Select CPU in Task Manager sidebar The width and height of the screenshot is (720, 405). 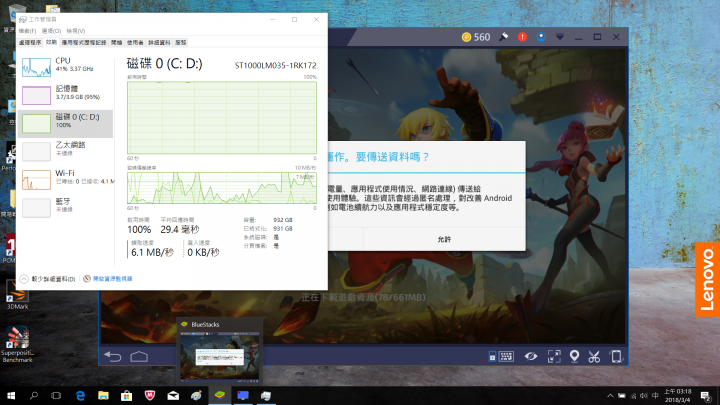[x=66, y=67]
